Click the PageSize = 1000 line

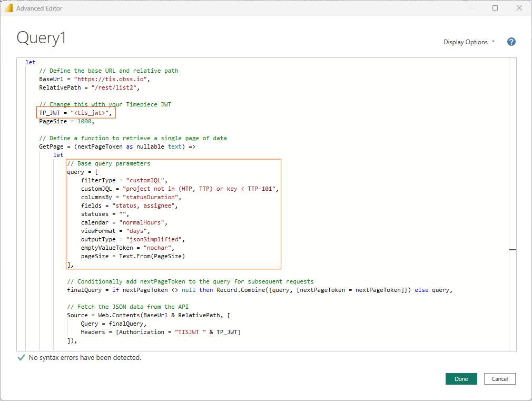click(x=66, y=121)
